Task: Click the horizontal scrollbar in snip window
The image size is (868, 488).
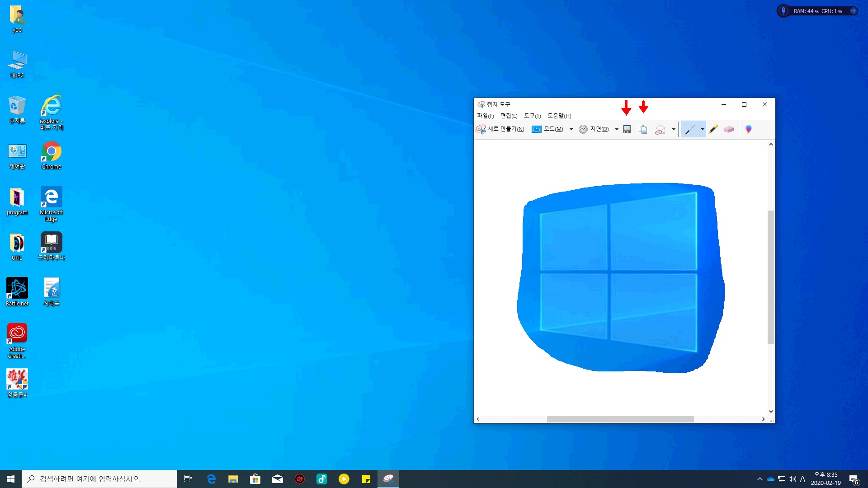Action: coord(620,419)
